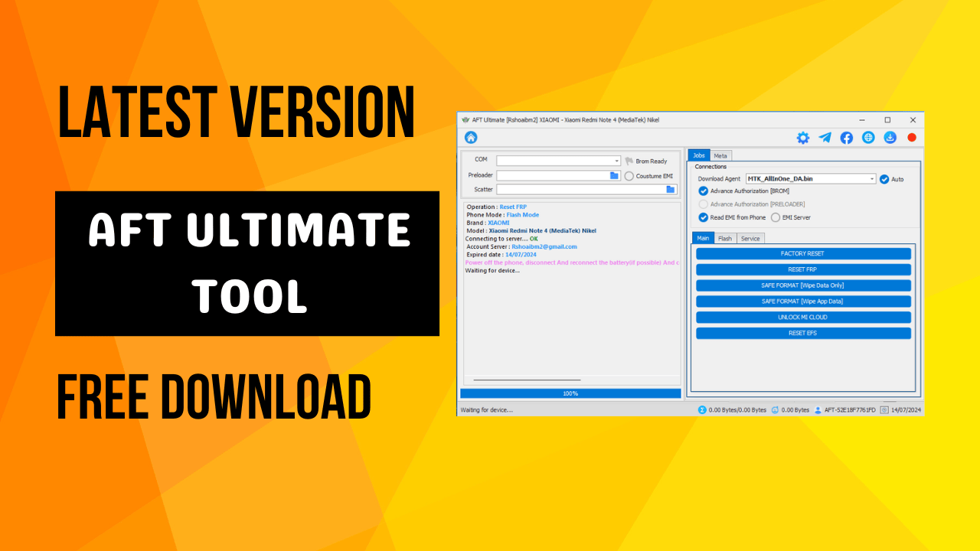Image resolution: width=980 pixels, height=551 pixels.
Task: Switch to the Flash tab
Action: (724, 238)
